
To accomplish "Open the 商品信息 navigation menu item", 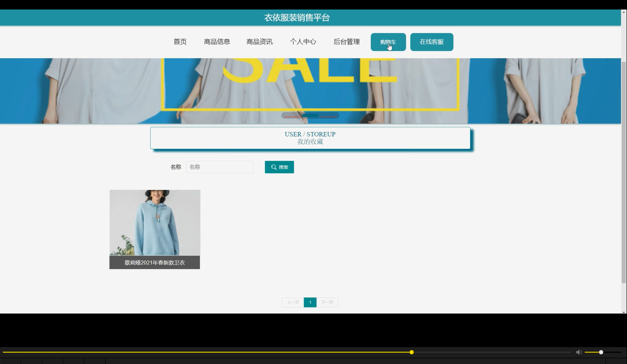I will point(217,41).
